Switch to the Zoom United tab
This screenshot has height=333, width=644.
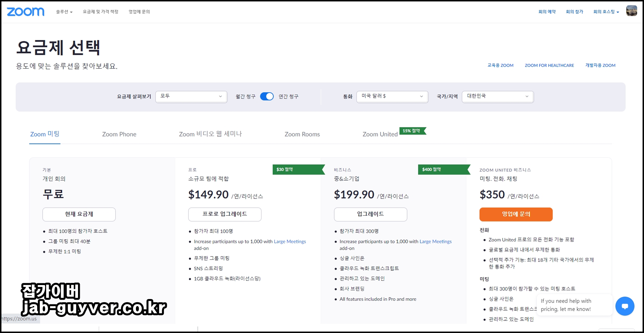pos(380,134)
